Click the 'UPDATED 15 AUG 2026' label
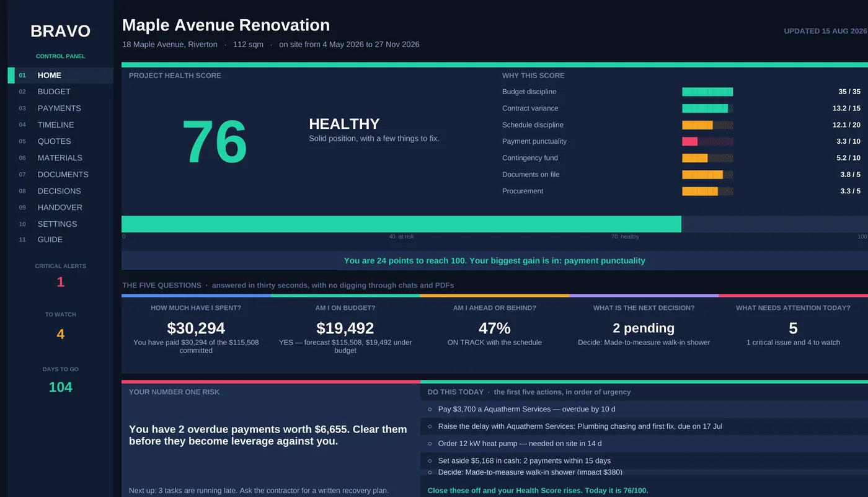This screenshot has height=497, width=868. click(x=825, y=31)
